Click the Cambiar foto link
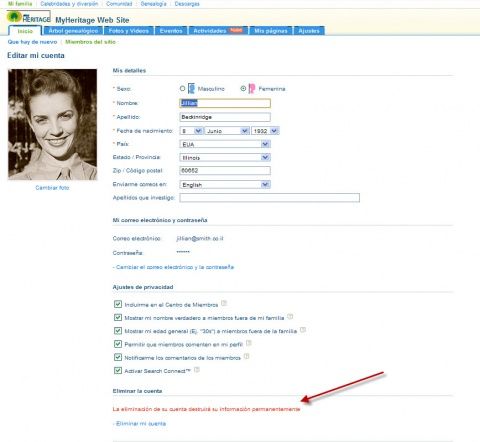This screenshot has height=442, width=480. pos(52,188)
